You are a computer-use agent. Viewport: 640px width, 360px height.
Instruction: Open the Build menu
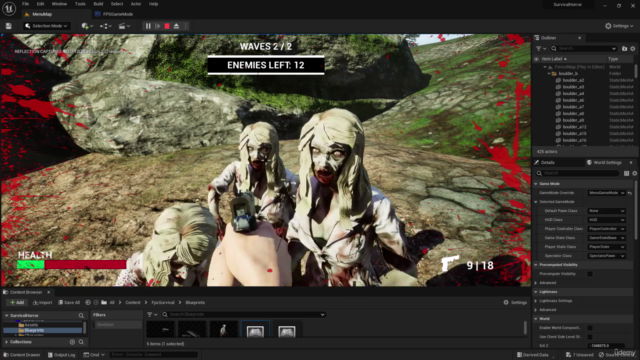(98, 4)
